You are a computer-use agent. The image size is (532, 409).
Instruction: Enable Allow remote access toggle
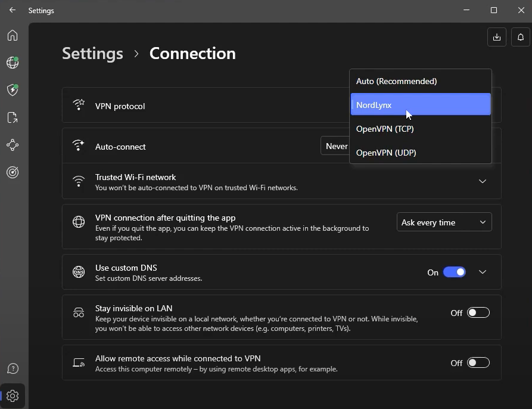(x=478, y=363)
